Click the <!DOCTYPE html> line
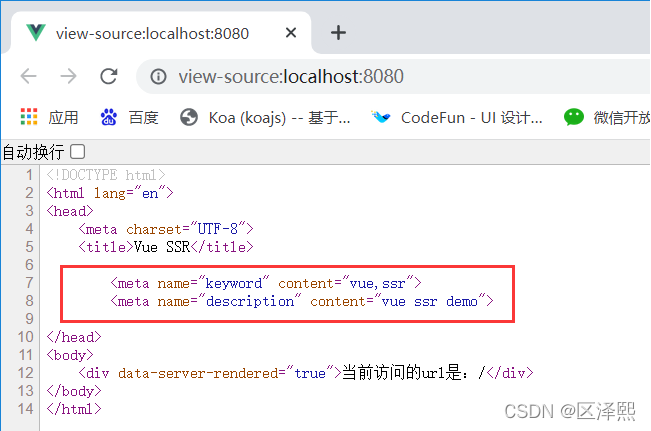The image size is (651, 431). click(106, 175)
